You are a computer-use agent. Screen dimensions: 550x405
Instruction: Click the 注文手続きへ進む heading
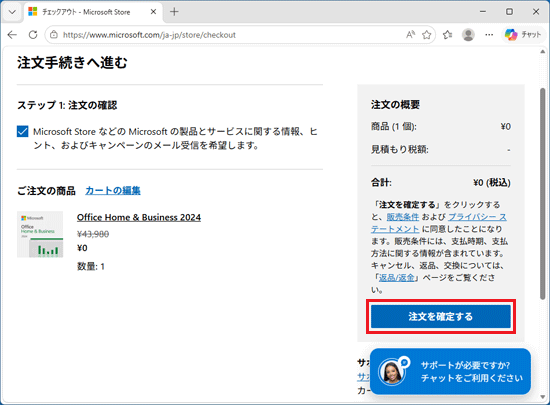pyautogui.click(x=72, y=63)
